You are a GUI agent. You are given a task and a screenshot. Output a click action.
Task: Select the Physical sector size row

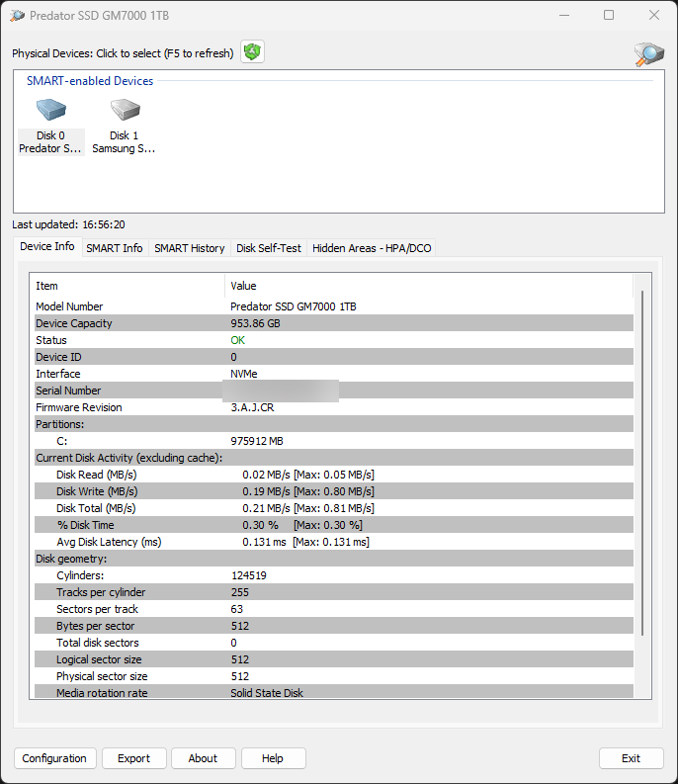[x=333, y=676]
